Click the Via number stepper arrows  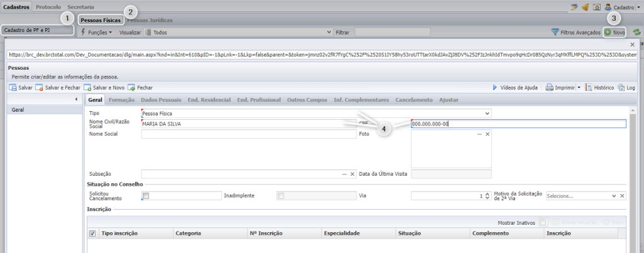tap(487, 196)
